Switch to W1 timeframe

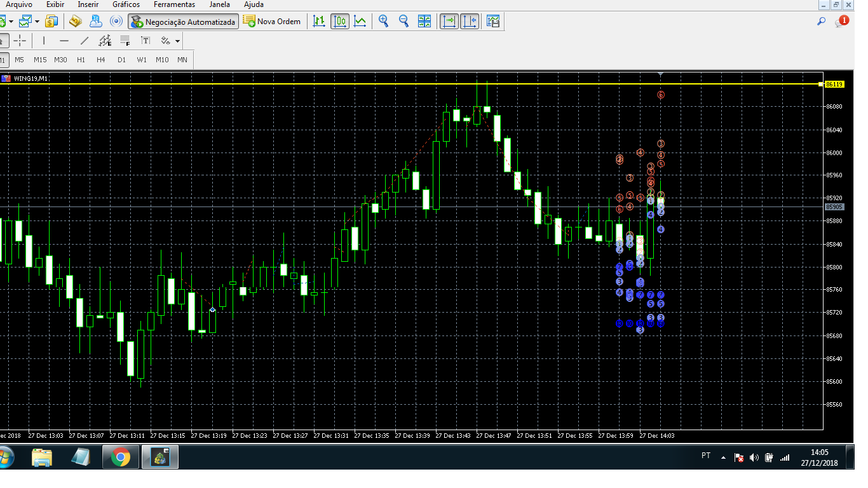[x=142, y=60]
